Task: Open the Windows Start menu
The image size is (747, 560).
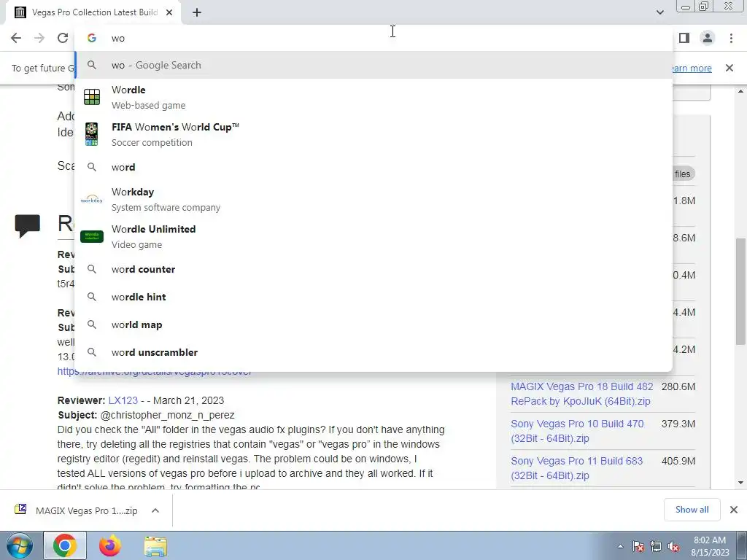Action: [19, 545]
